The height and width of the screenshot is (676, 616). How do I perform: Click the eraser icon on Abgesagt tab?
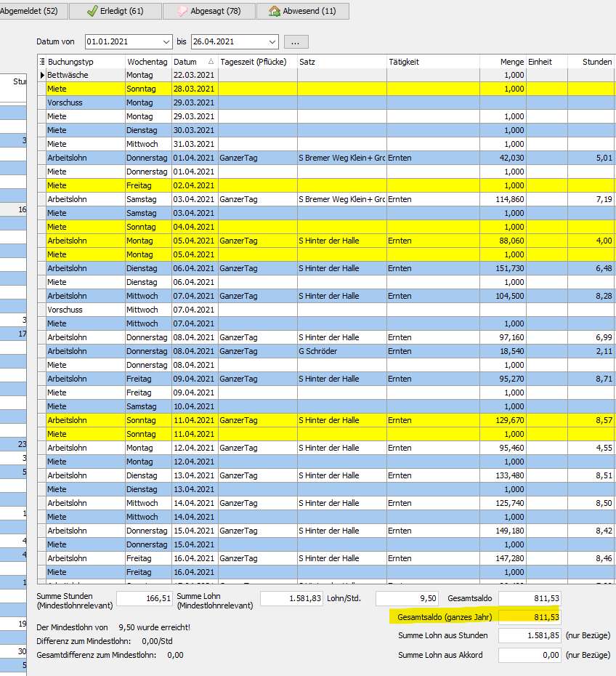(x=182, y=11)
